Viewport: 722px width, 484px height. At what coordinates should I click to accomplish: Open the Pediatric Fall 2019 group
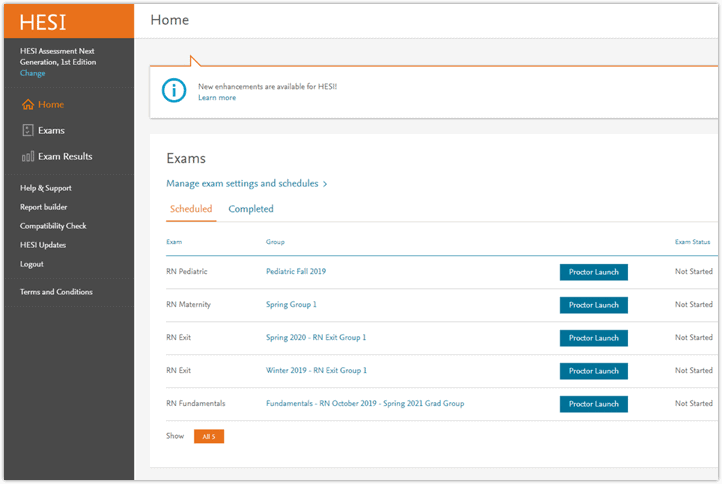(295, 272)
